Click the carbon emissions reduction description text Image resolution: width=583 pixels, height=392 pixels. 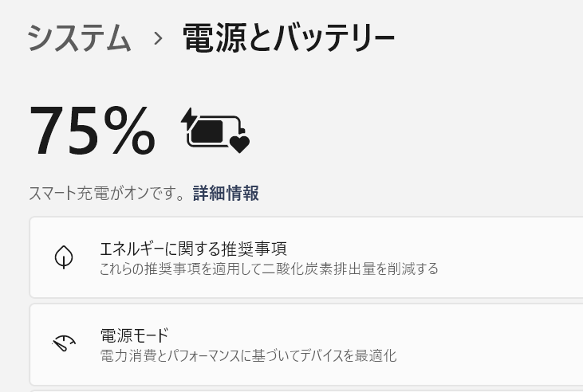[x=269, y=269]
